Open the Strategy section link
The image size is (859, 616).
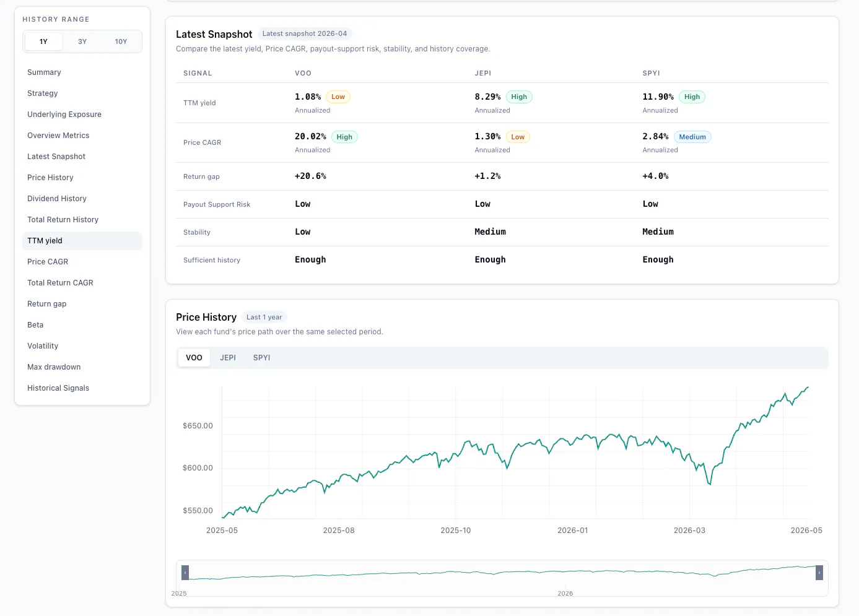(82, 93)
